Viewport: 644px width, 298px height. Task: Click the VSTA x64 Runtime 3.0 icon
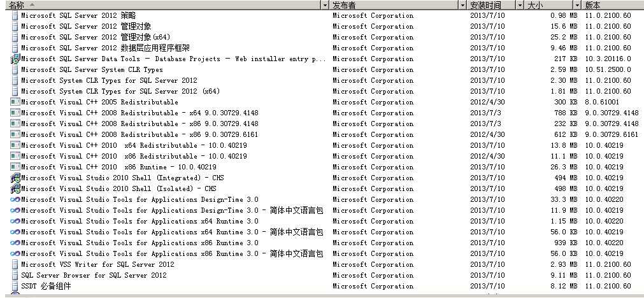[x=15, y=221]
